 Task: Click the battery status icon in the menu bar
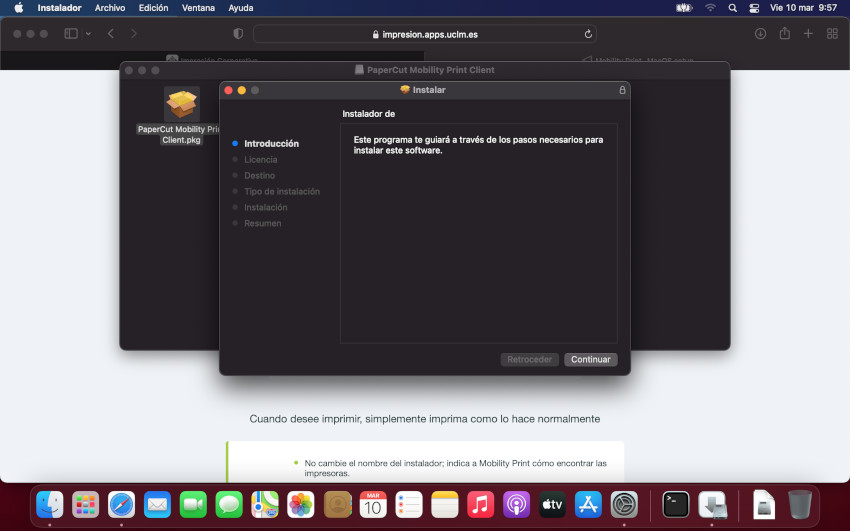tap(684, 8)
